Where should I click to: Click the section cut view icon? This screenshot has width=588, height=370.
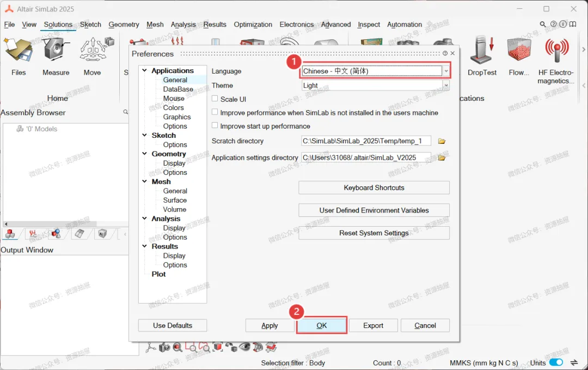tap(258, 347)
